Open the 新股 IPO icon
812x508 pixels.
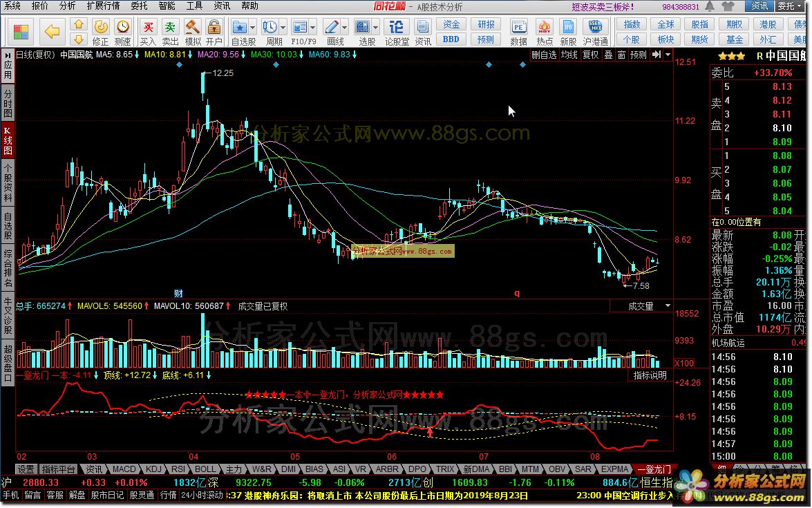568,27
